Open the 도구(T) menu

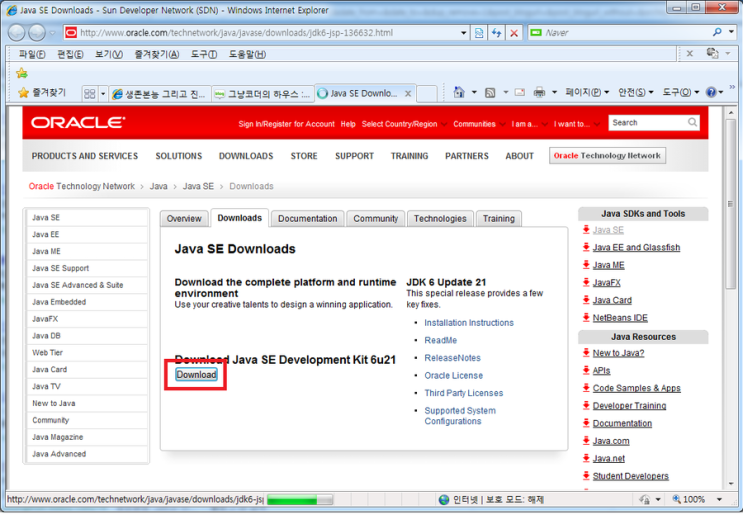coord(204,54)
